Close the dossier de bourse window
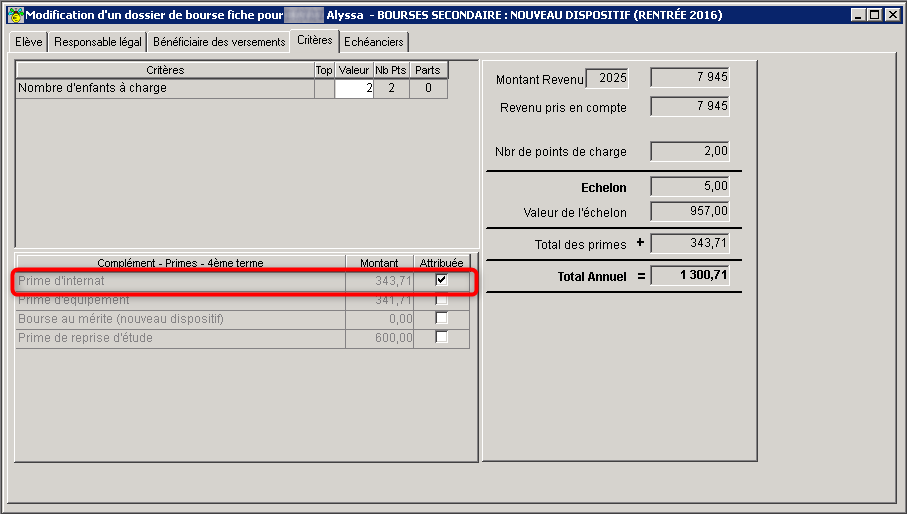Screen dimensions: 907x514 click(893, 15)
